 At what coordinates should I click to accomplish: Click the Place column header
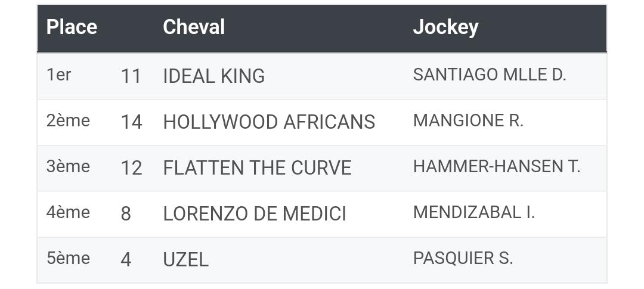(x=72, y=27)
